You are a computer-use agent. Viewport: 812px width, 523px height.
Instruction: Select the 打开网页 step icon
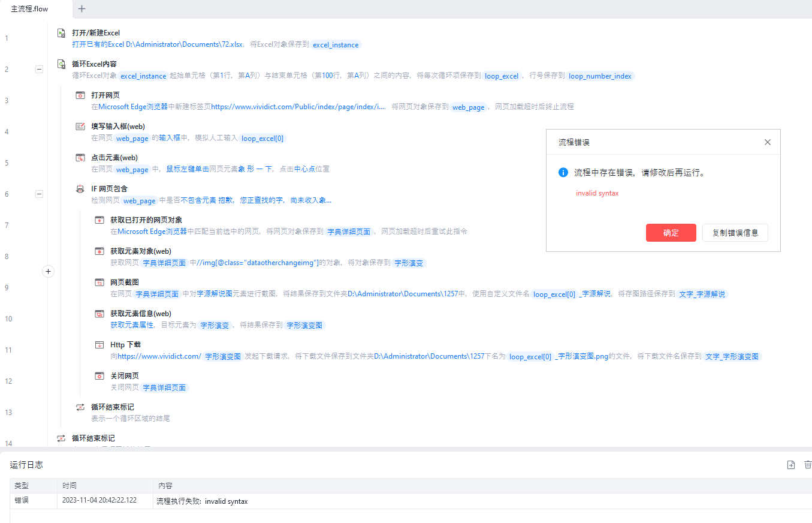(80, 95)
